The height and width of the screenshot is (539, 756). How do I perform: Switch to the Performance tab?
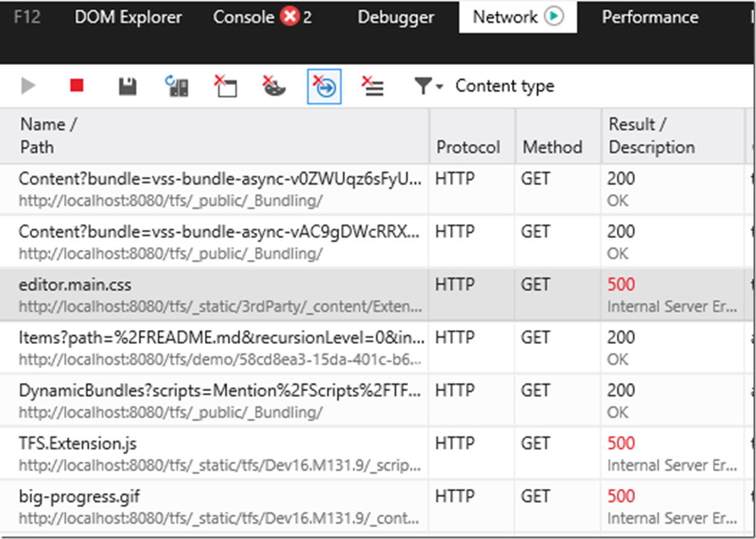650,17
